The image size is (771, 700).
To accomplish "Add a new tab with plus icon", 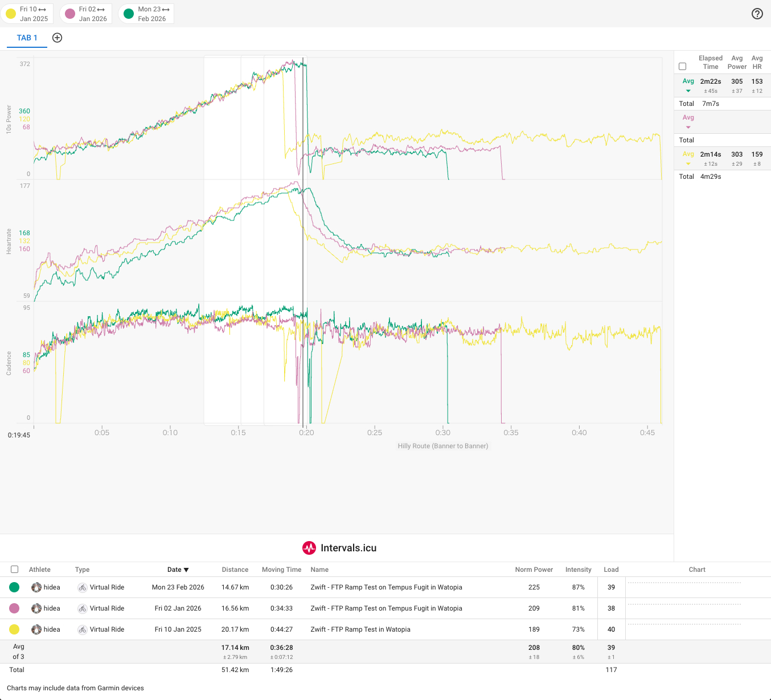I will (57, 38).
